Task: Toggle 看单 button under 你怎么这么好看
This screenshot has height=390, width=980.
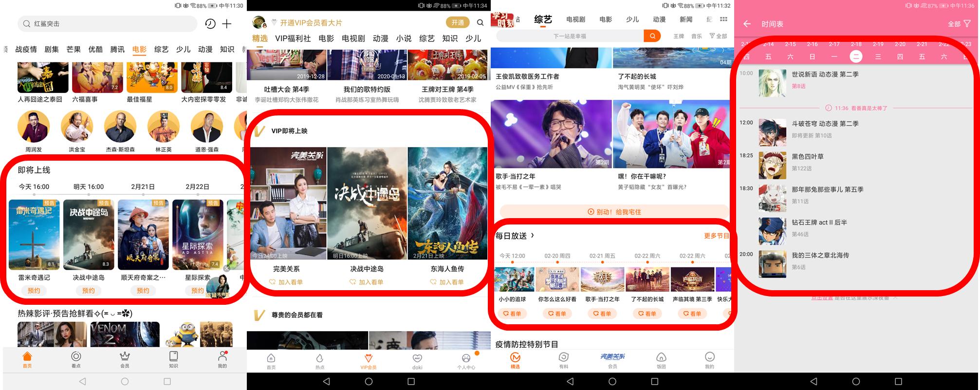Action: 557,314
